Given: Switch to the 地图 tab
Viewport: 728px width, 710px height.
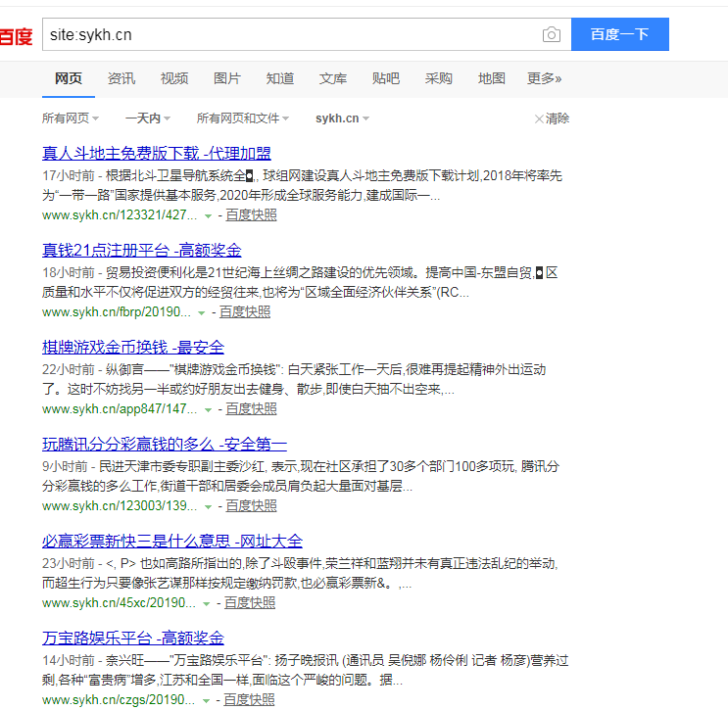Looking at the screenshot, I should coord(492,78).
